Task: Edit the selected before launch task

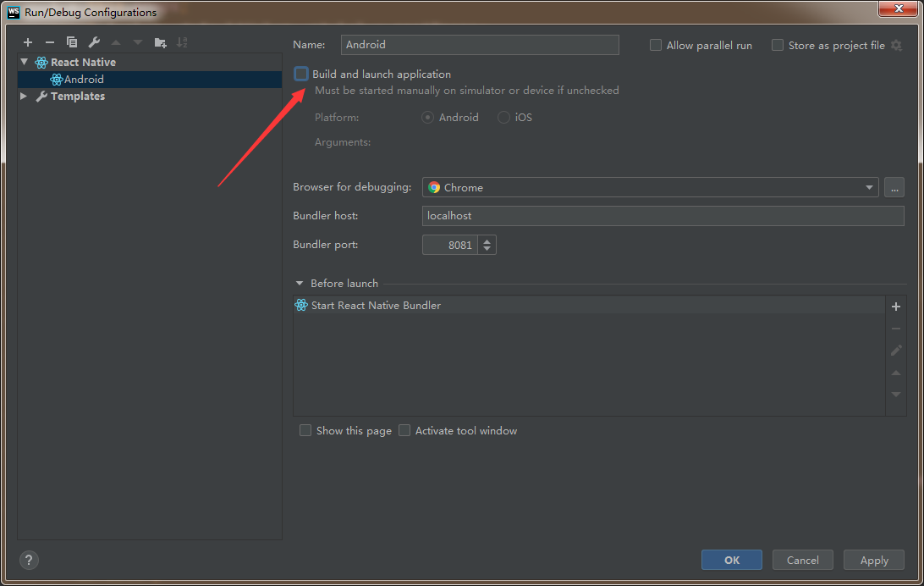Action: [896, 351]
